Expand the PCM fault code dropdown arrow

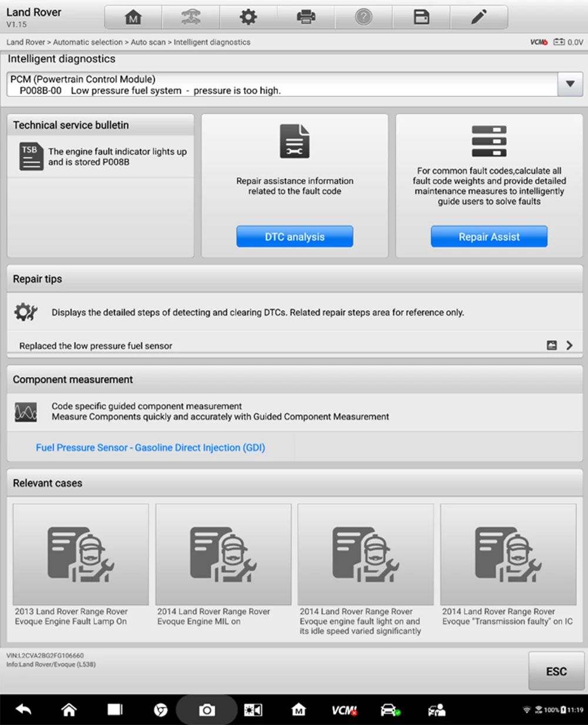570,84
